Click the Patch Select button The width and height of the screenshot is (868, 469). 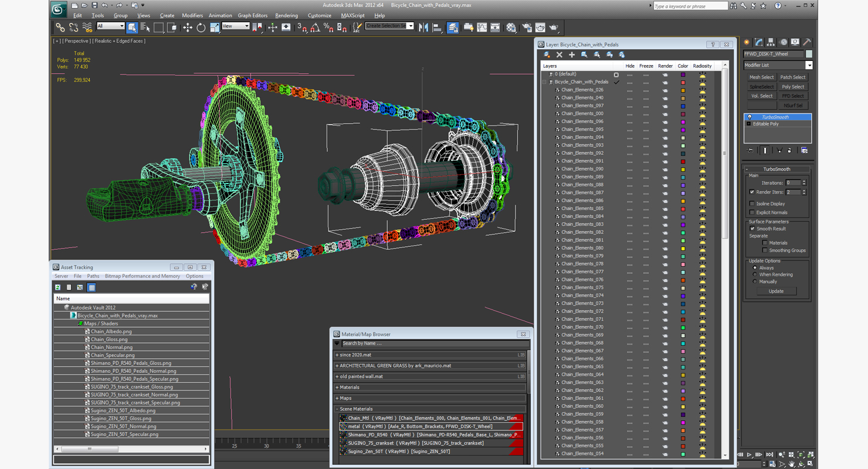tap(793, 77)
